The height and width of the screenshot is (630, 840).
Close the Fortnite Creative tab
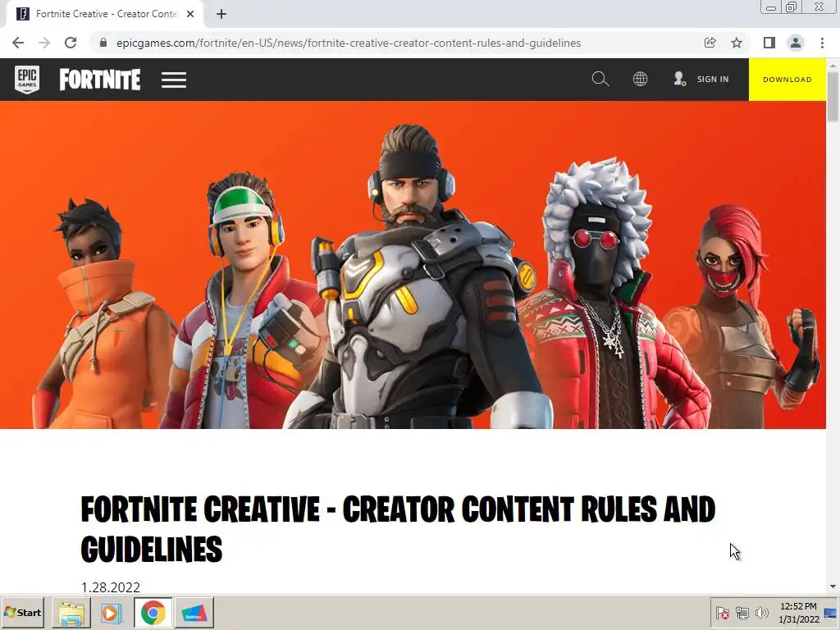pos(190,14)
